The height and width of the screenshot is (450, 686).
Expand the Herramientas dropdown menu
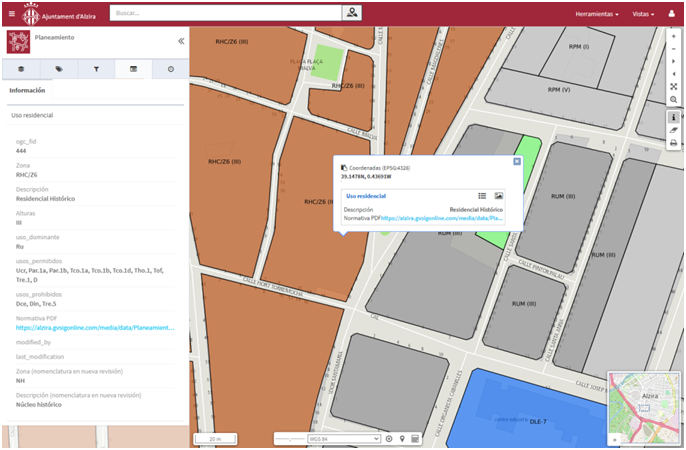[x=597, y=14]
